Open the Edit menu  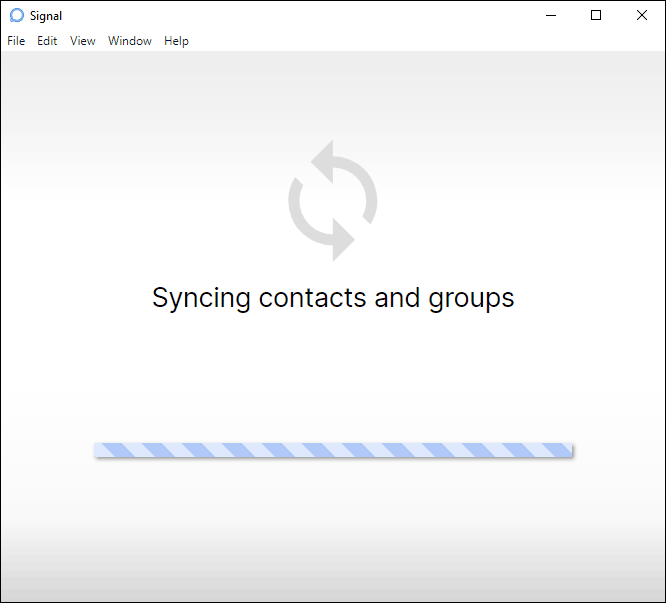click(47, 41)
